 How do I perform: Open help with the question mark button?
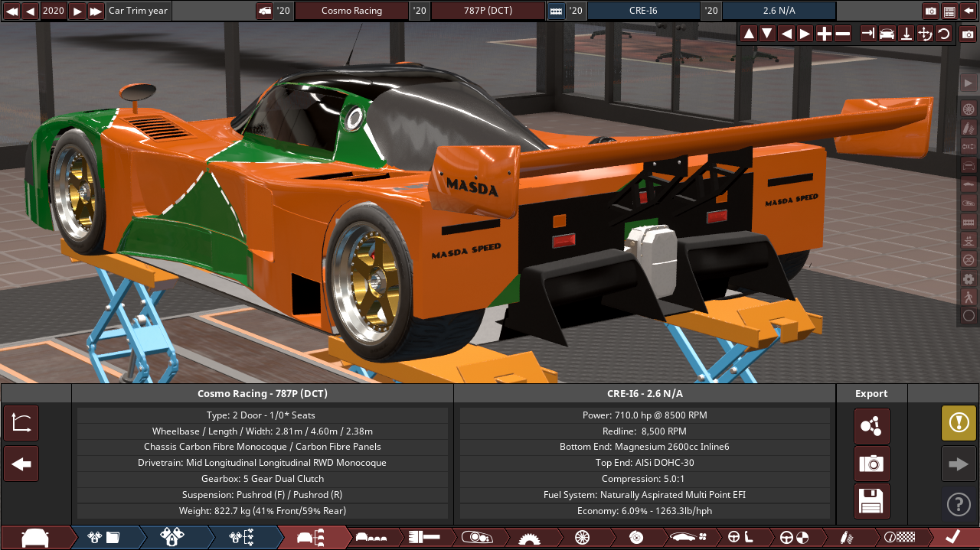pyautogui.click(x=959, y=504)
